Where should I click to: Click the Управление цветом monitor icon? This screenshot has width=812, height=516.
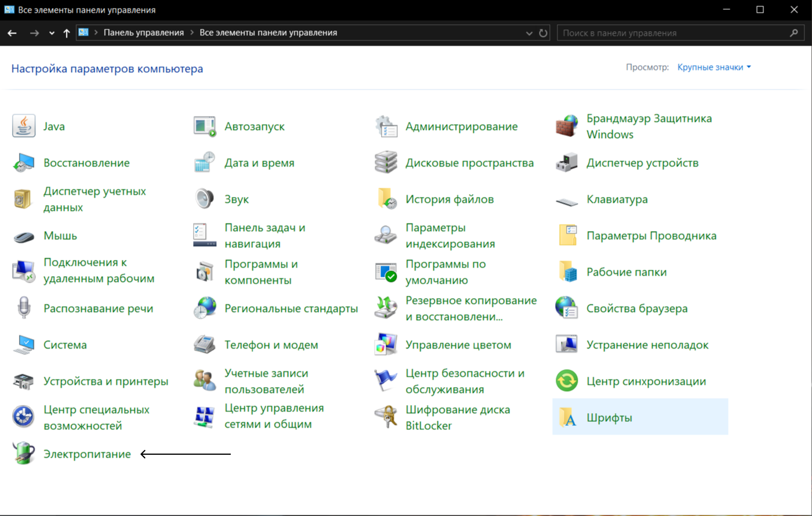point(386,345)
